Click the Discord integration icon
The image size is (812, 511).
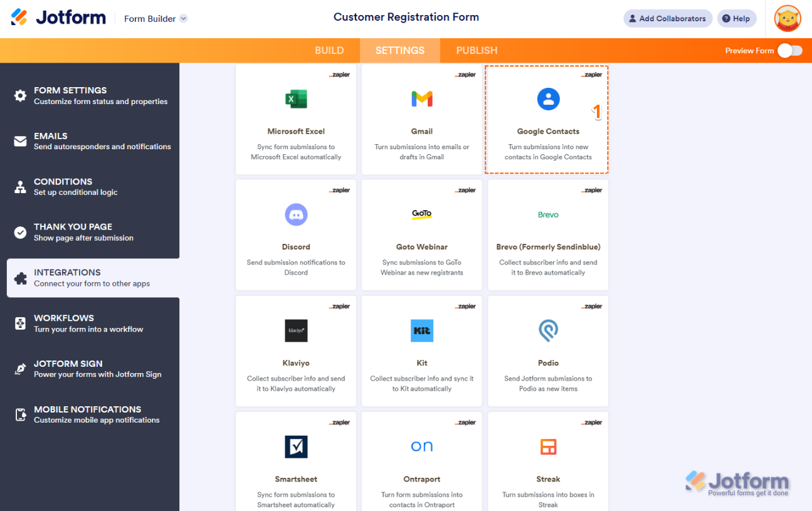pyautogui.click(x=296, y=215)
